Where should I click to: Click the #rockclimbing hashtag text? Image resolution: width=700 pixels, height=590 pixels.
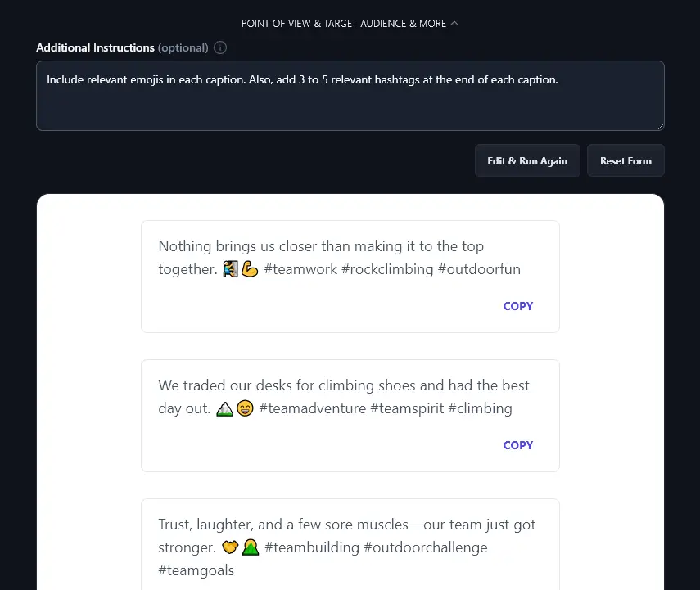pyautogui.click(x=387, y=269)
